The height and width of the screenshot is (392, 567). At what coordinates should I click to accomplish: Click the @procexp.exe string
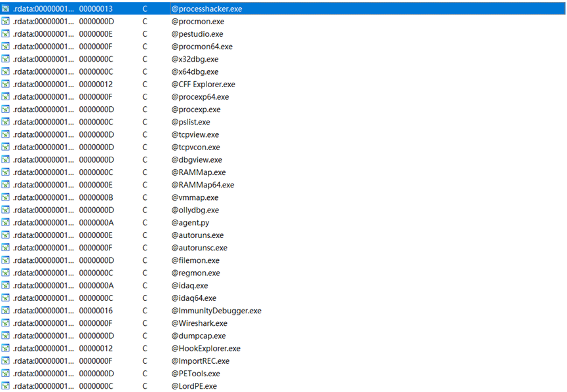click(195, 109)
